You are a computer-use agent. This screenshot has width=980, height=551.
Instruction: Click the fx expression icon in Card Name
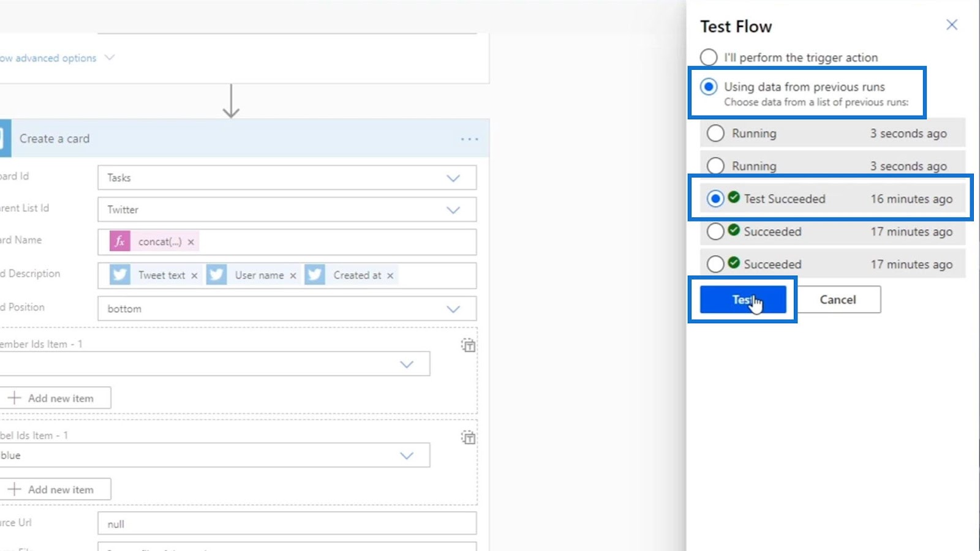[120, 241]
